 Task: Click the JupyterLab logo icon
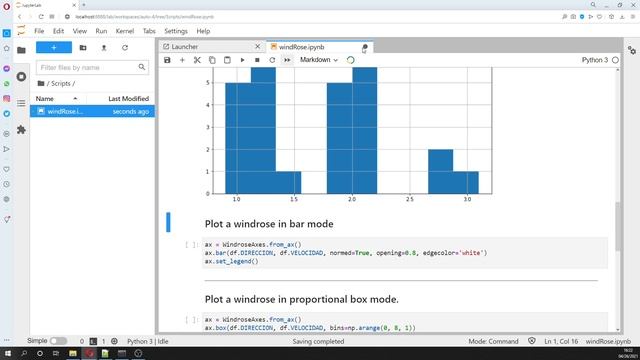(21, 31)
